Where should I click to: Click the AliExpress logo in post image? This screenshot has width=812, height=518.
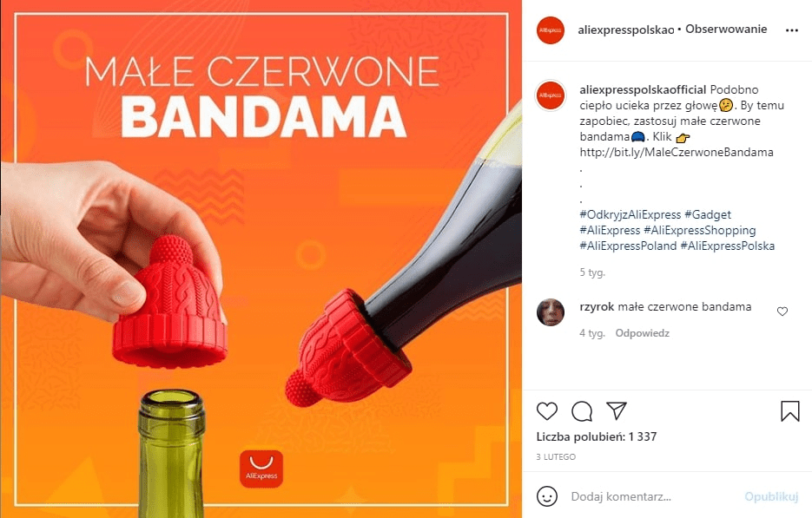click(x=261, y=469)
